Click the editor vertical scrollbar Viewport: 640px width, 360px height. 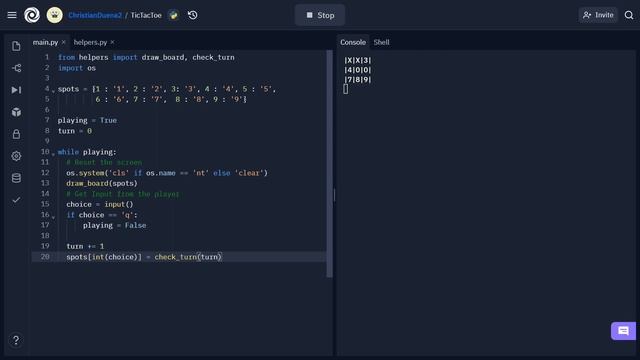click(x=329, y=164)
